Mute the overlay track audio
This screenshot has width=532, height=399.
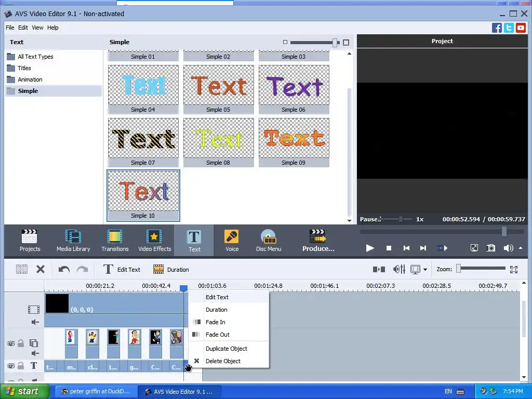pyautogui.click(x=35, y=353)
